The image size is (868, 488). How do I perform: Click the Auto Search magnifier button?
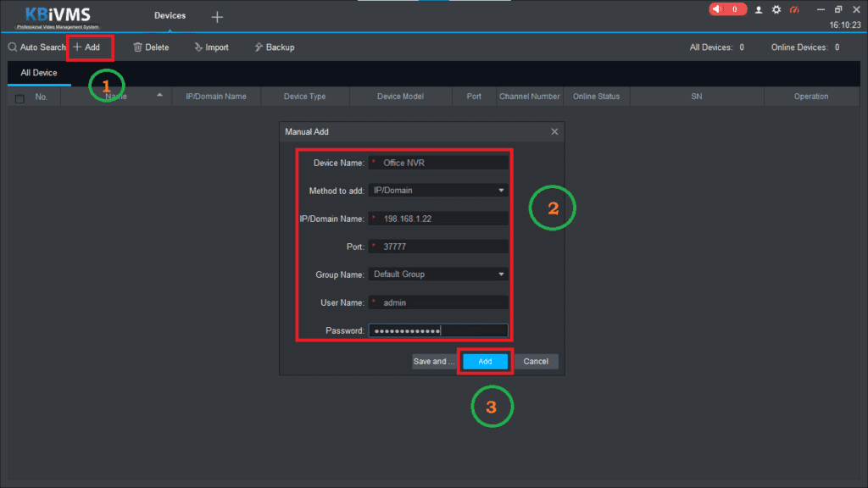36,47
